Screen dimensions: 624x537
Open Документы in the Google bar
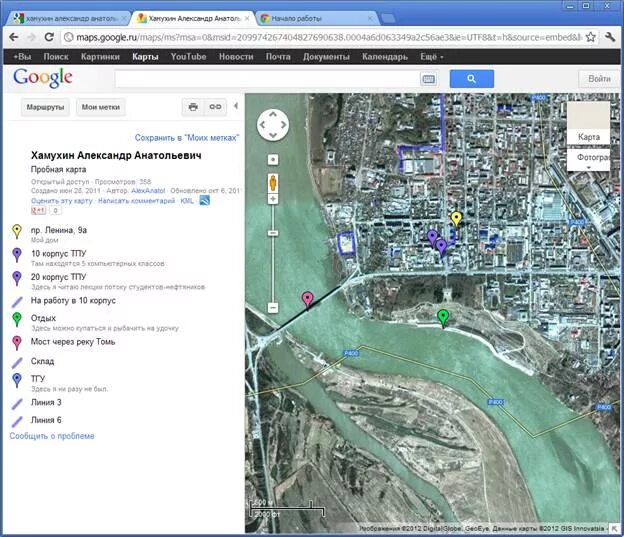click(326, 57)
